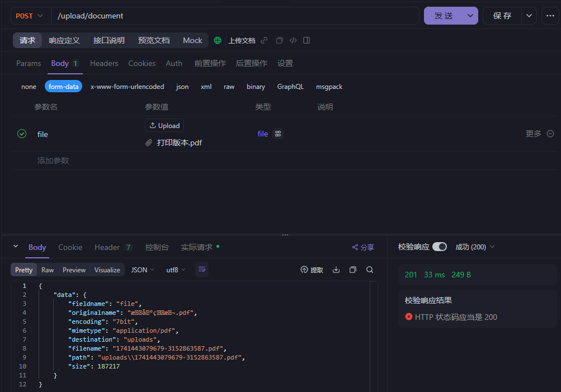
Task: Toggle word wrap in the response
Action: coord(202,270)
